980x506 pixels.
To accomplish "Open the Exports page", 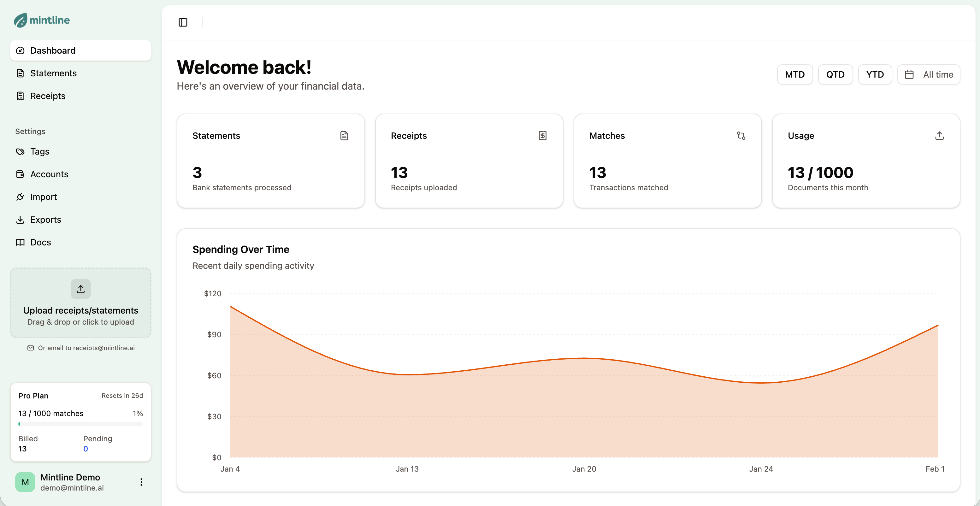I will tap(45, 220).
